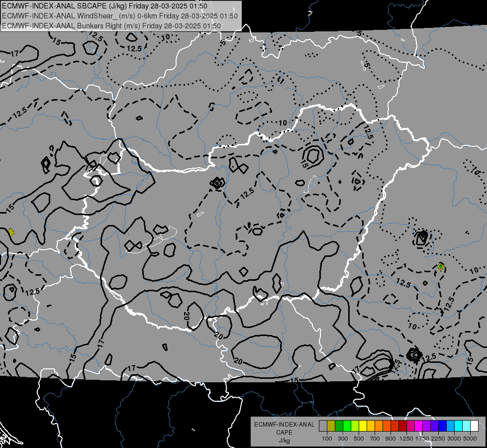Pick the gray swatch in the CAPE legend
The image size is (487, 448).
click(x=323, y=426)
